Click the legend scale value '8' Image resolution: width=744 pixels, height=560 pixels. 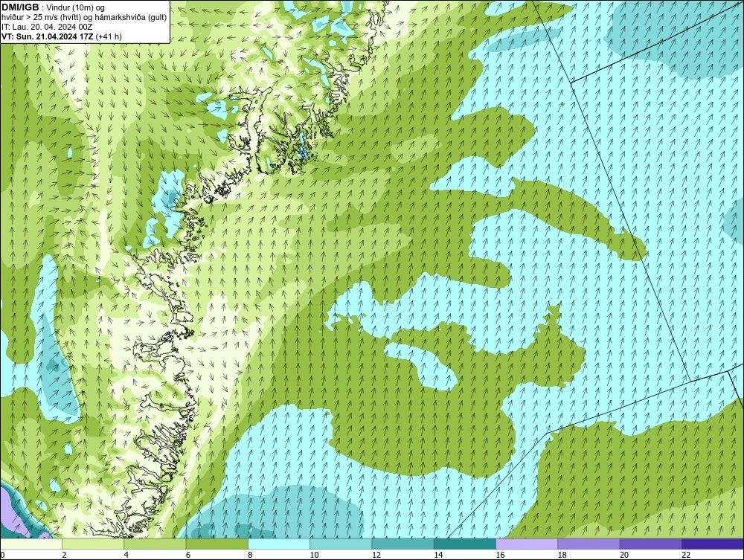tap(250, 555)
